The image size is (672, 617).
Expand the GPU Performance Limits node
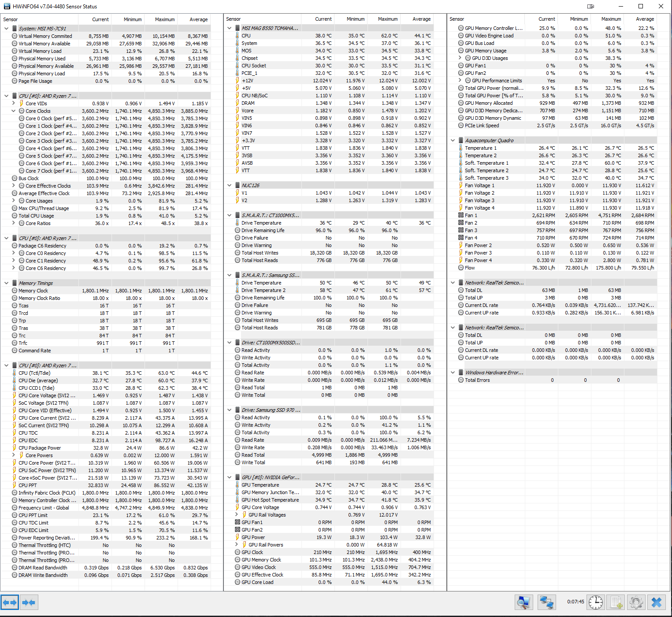(x=460, y=81)
